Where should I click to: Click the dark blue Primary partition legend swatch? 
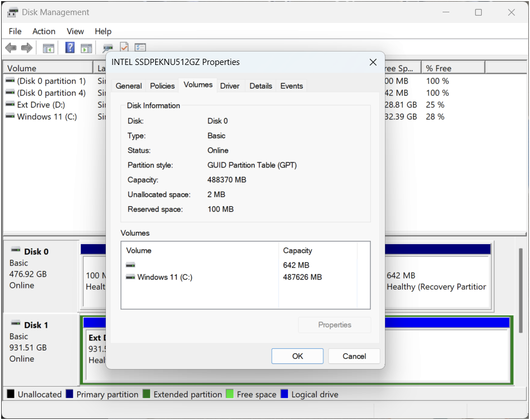click(69, 394)
